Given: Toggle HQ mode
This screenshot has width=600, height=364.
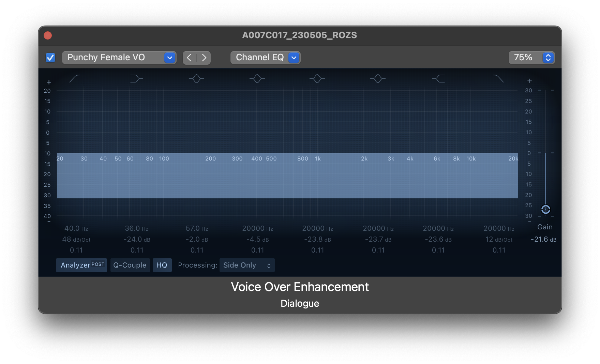Looking at the screenshot, I should (162, 265).
